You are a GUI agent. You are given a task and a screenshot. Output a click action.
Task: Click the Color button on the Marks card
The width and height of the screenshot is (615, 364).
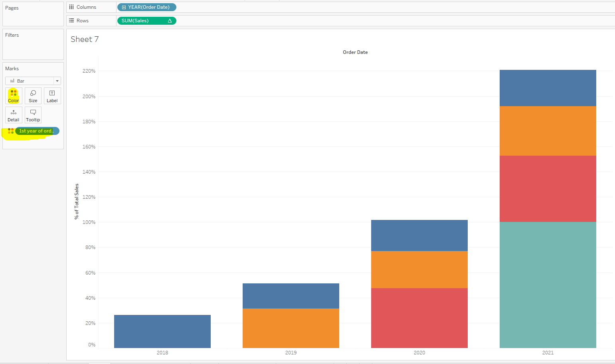pyautogui.click(x=14, y=96)
